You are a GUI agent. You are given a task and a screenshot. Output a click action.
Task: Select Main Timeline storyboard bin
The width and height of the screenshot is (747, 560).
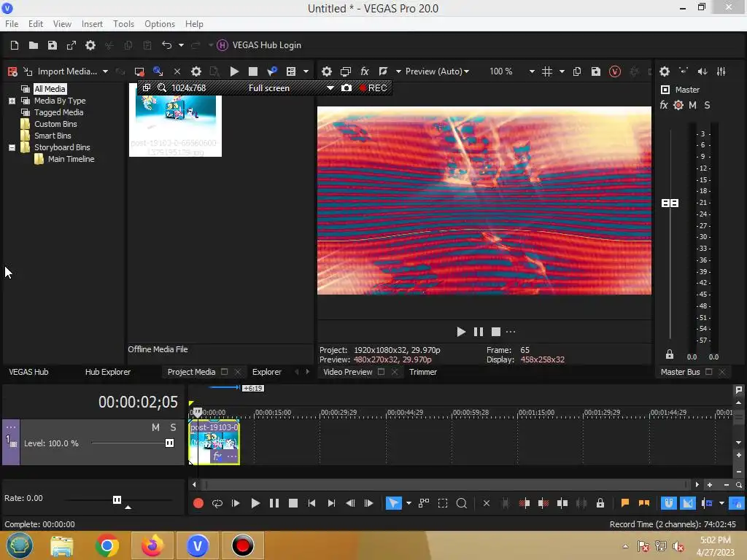[71, 159]
